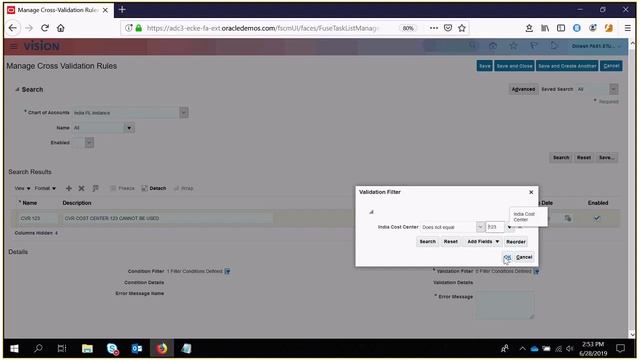
Task: Toggle the Enabled checkmark for CVR 123
Action: (x=597, y=218)
